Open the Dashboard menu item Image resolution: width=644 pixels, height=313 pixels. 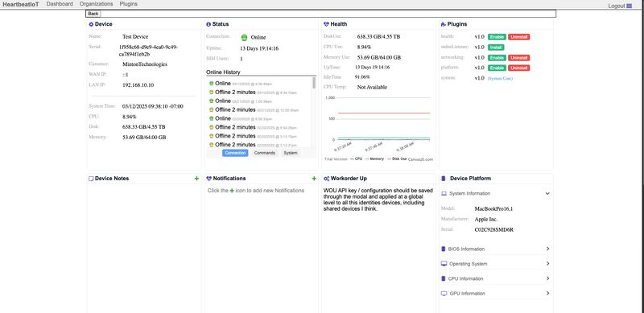[60, 4]
